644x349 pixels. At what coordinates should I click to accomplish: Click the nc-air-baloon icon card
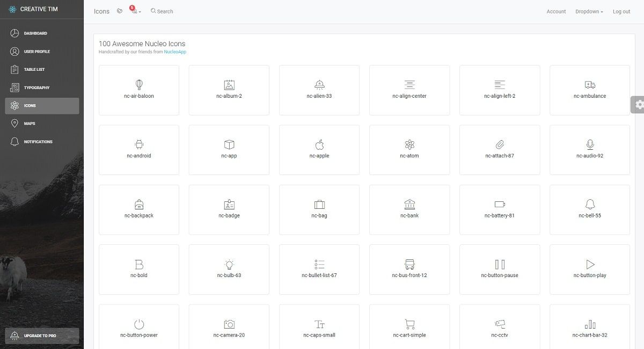pyautogui.click(x=139, y=90)
